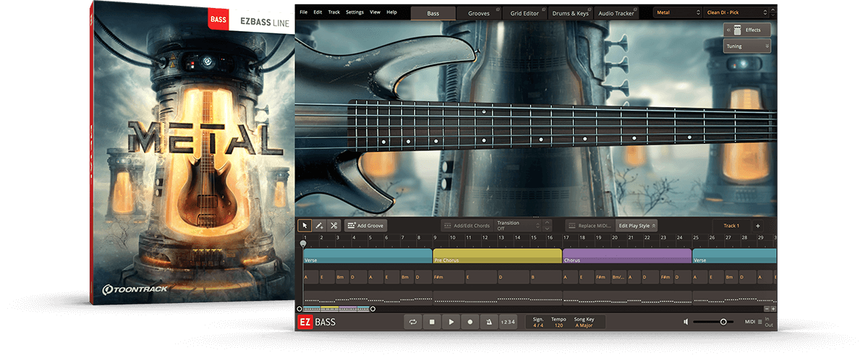
Task: Open the View menu
Action: [x=375, y=12]
